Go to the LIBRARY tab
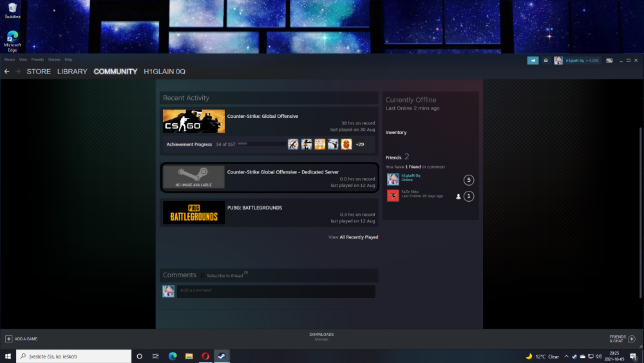The image size is (644, 363). [72, 72]
